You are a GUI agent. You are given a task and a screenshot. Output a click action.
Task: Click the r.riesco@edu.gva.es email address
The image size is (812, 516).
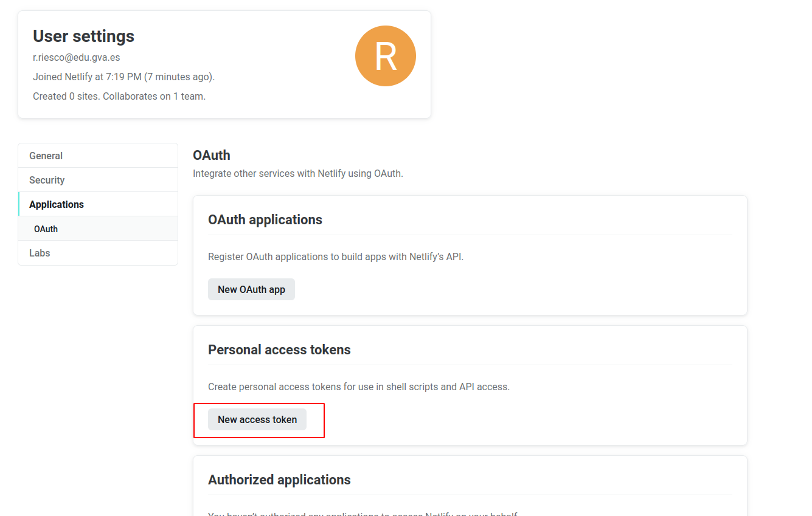[x=76, y=58]
